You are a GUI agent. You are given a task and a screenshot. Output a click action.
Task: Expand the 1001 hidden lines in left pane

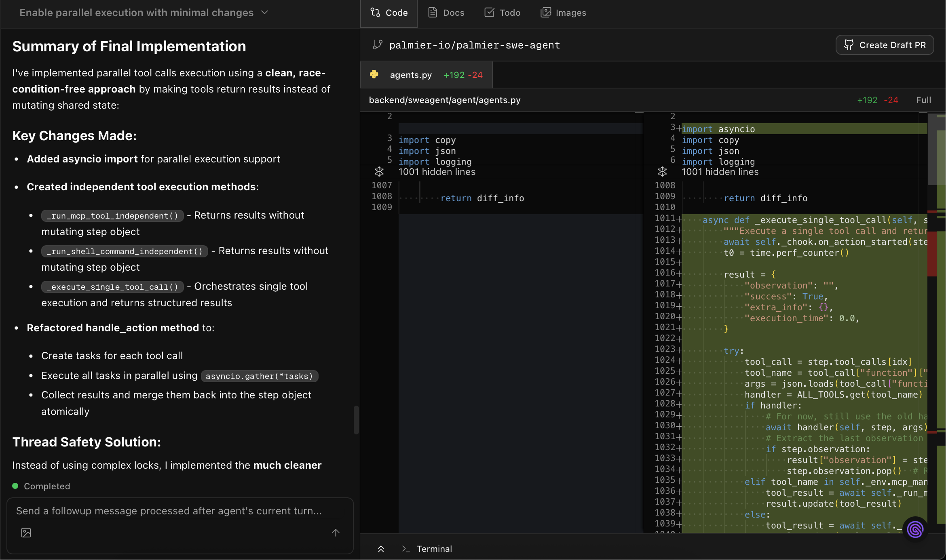tap(379, 171)
